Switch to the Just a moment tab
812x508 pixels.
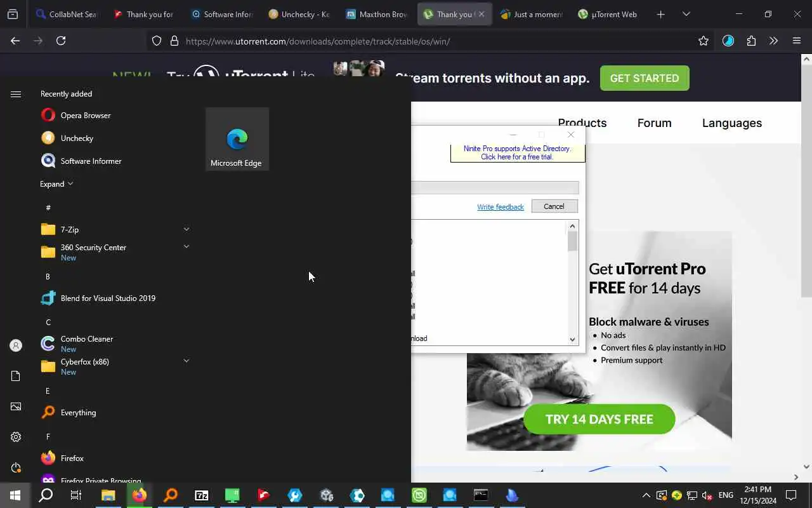pos(531,14)
